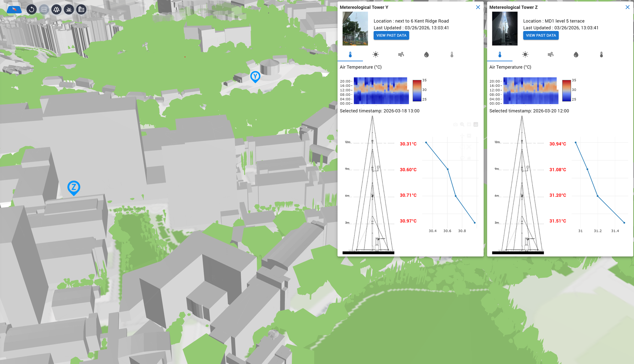Reset the camera view

pos(31,10)
